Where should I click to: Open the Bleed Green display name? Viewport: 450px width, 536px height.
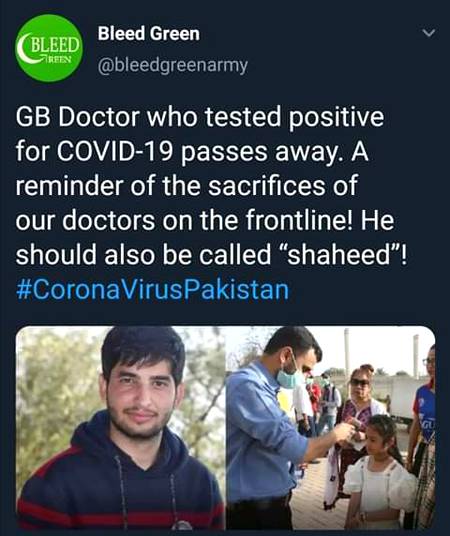pos(148,34)
